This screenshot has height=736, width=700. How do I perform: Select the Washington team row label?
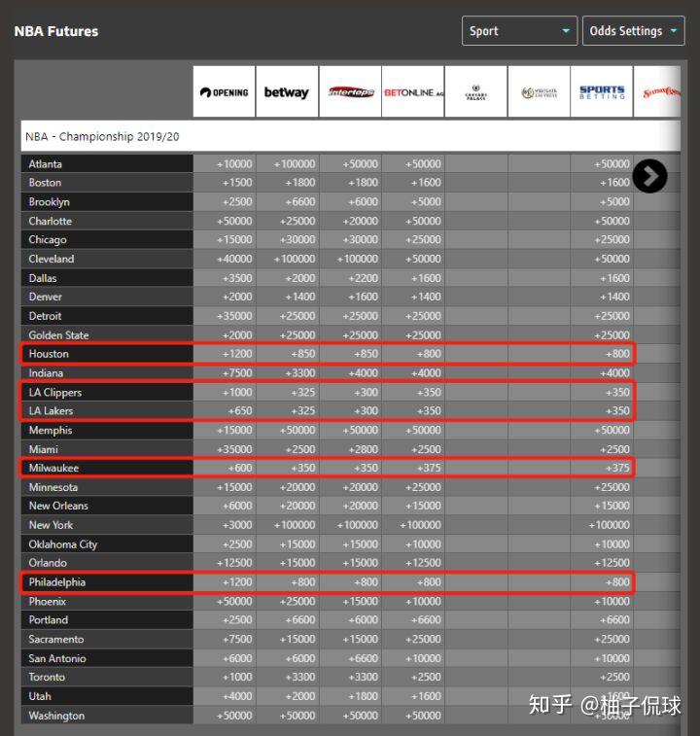pos(107,716)
